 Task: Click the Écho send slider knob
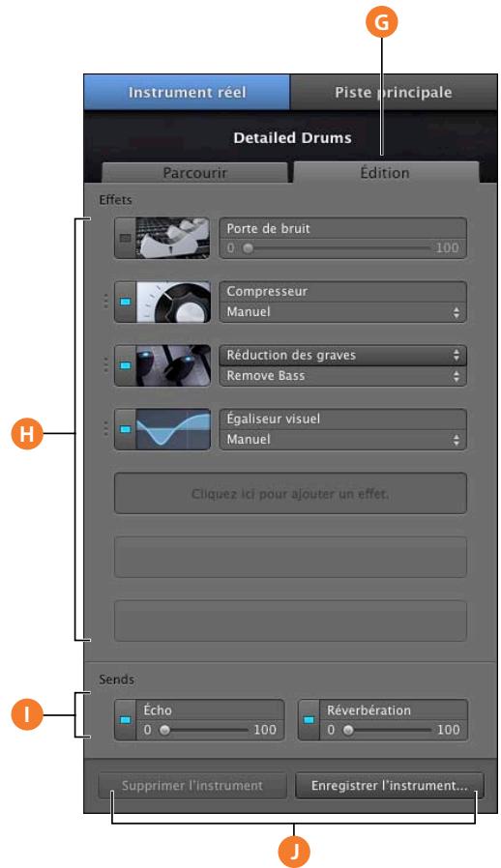(x=164, y=730)
